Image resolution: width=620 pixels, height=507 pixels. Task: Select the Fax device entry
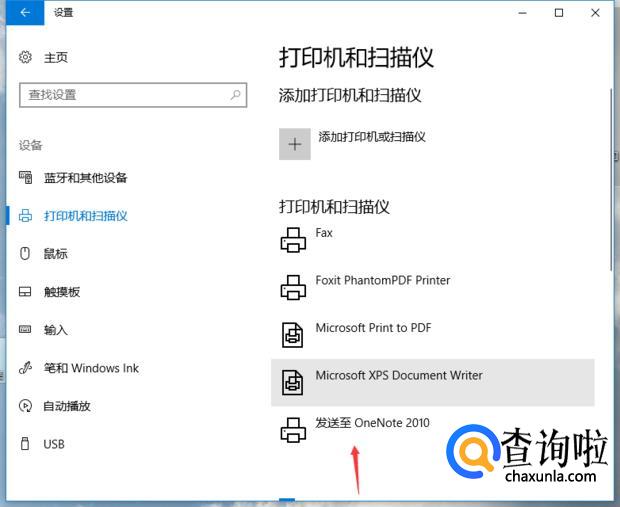pos(433,240)
